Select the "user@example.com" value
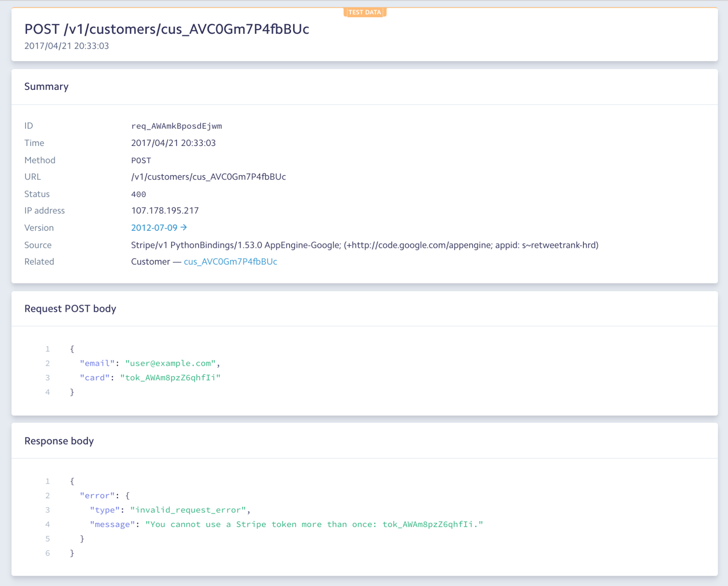 170,363
